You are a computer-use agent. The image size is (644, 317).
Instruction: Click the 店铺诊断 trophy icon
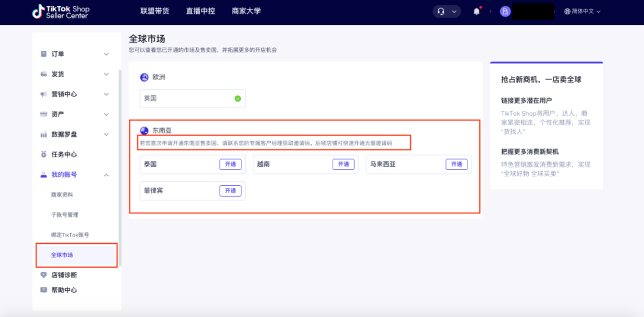pyautogui.click(x=44, y=275)
